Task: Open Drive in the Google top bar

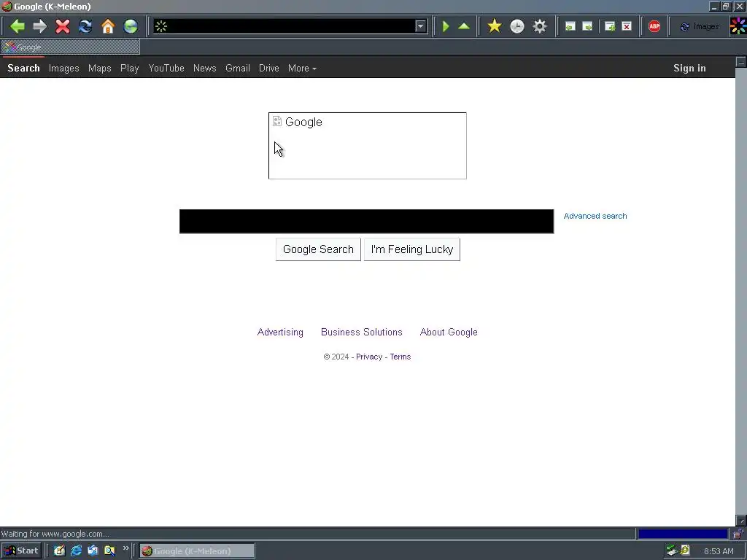Action: 269,68
